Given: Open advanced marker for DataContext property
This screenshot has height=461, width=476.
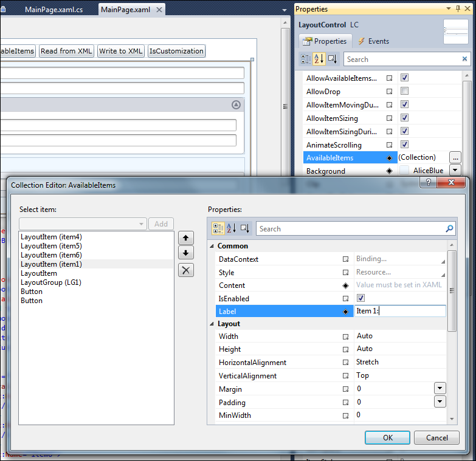Looking at the screenshot, I should [345, 259].
